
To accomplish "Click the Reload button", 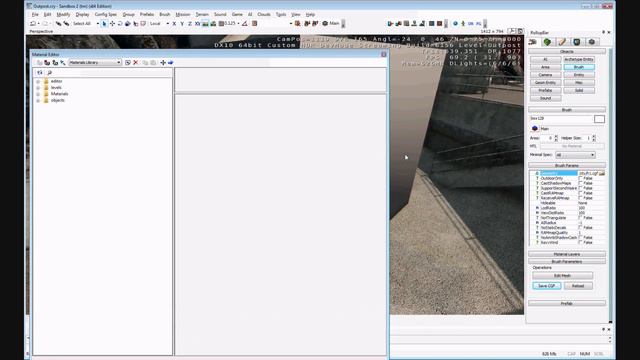I will pyautogui.click(x=578, y=286).
